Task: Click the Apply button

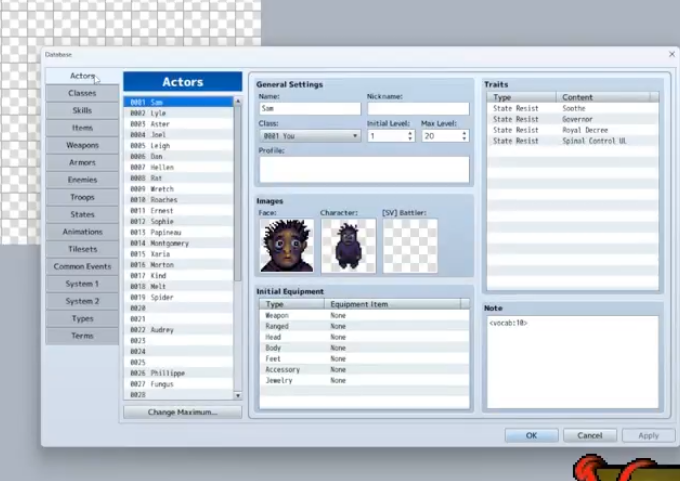Action: click(x=648, y=435)
